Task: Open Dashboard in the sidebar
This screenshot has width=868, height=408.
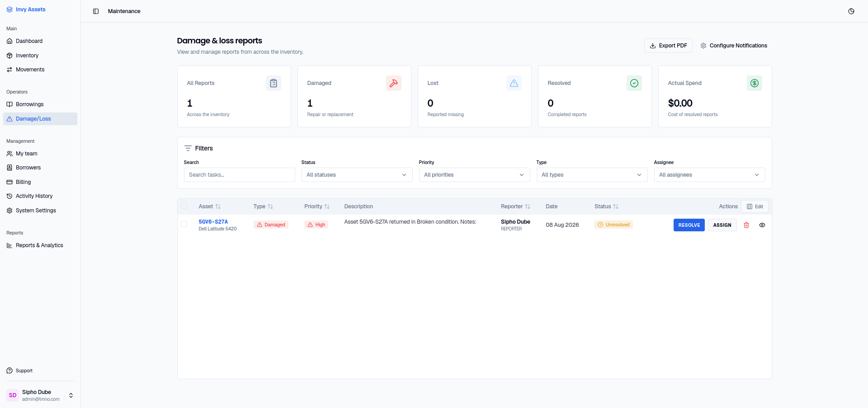Action: 40,41
